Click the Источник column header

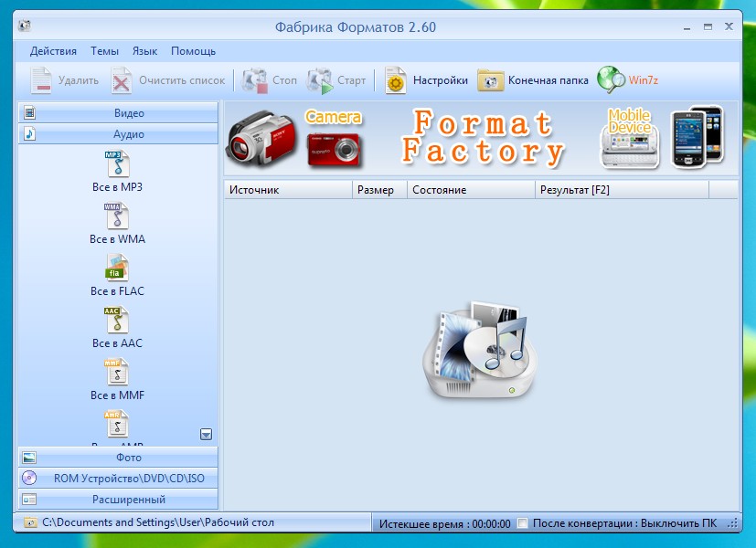288,190
